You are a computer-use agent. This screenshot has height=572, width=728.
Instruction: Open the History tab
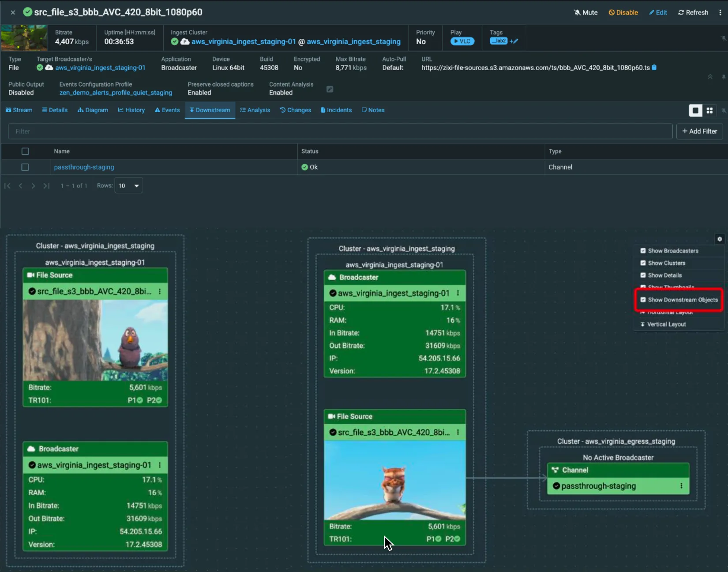131,110
